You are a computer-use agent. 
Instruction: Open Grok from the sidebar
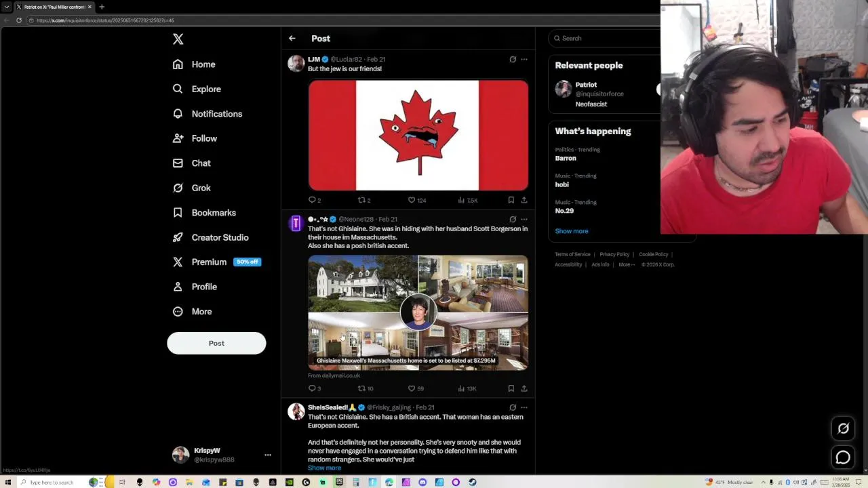192,188
